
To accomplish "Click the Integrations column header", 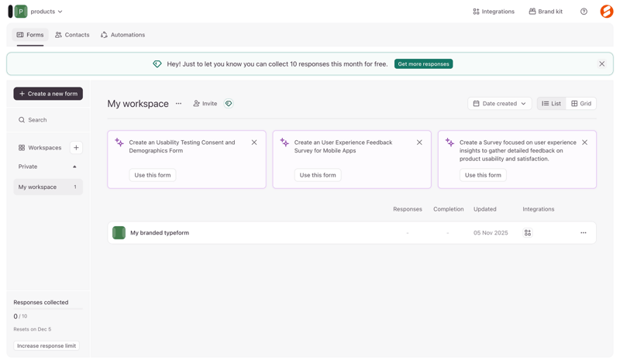I will click(x=538, y=209).
